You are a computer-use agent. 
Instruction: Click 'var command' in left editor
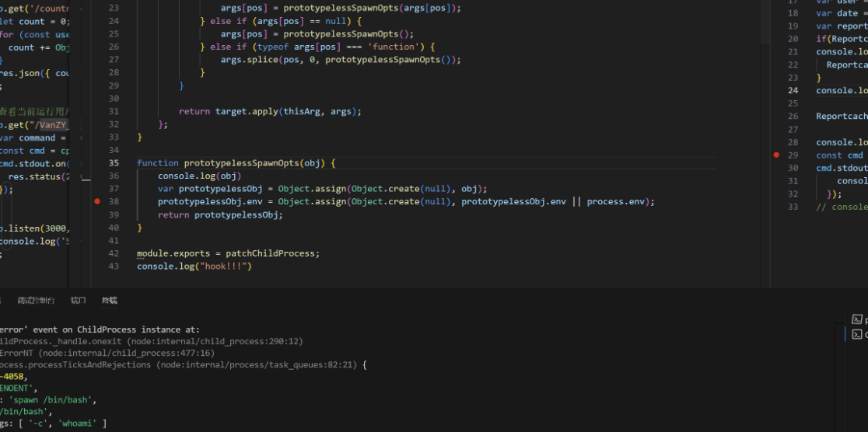point(28,138)
